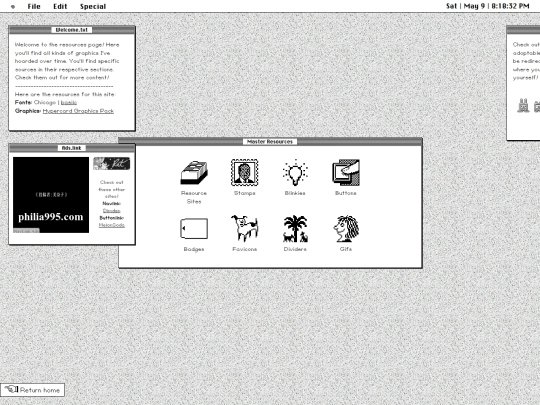Open the File menu
The height and width of the screenshot is (405, 540).
(34, 6)
